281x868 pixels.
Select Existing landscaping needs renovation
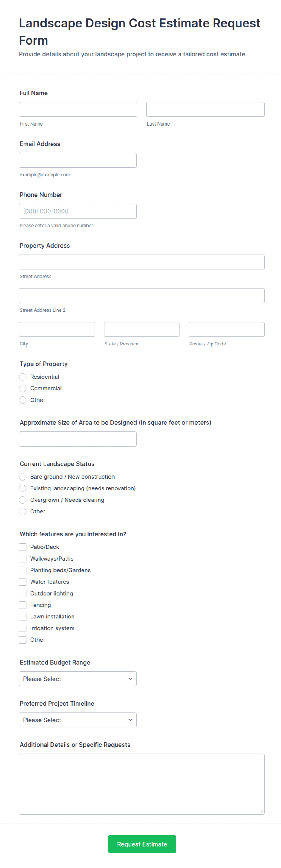23,488
